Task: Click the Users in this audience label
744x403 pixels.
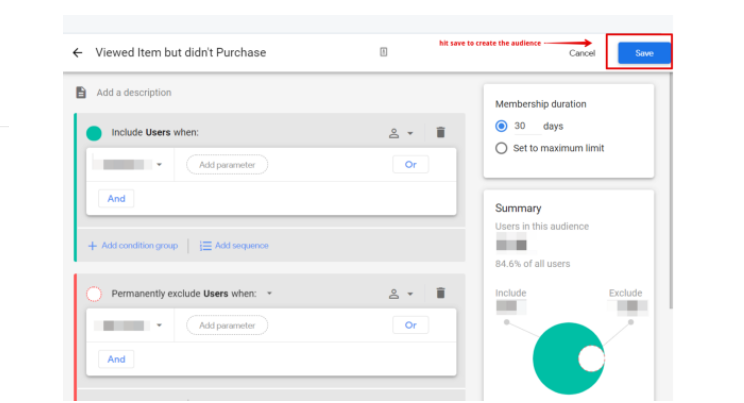Action: (542, 226)
